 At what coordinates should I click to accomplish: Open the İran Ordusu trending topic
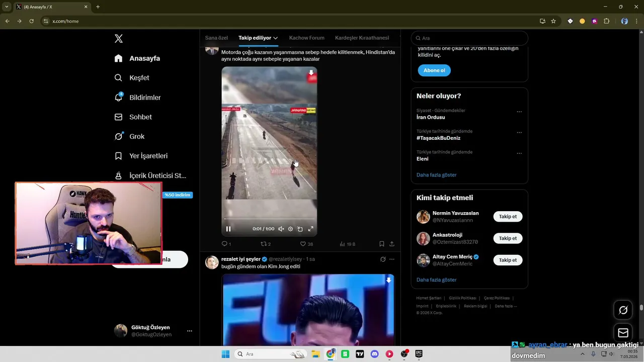point(431,117)
